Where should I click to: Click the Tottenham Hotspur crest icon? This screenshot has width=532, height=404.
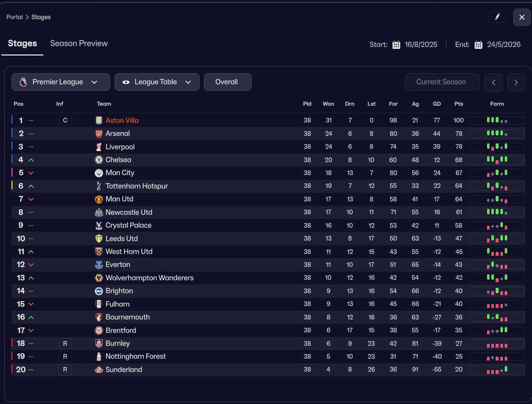(99, 186)
